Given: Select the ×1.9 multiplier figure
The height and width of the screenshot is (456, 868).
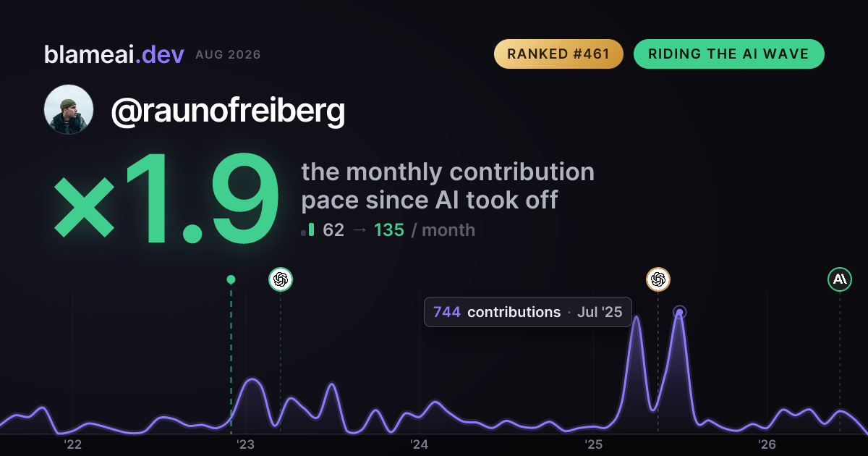Looking at the screenshot, I should (x=166, y=200).
